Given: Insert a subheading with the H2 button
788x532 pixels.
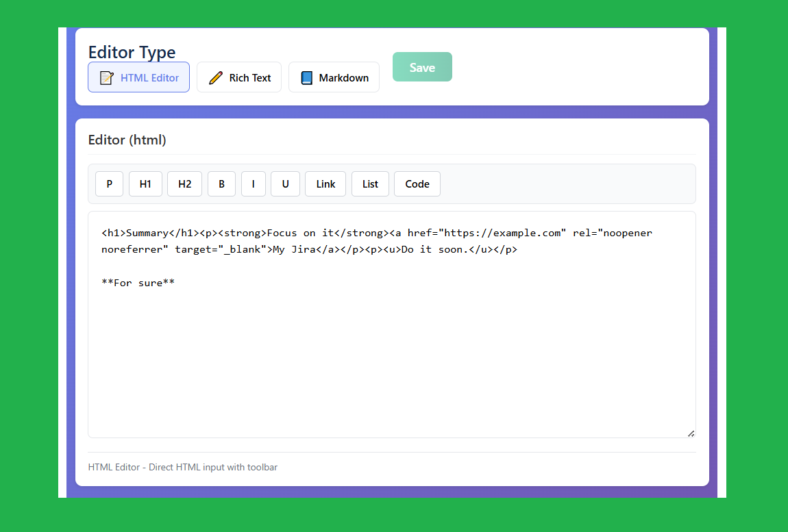Looking at the screenshot, I should tap(184, 183).
